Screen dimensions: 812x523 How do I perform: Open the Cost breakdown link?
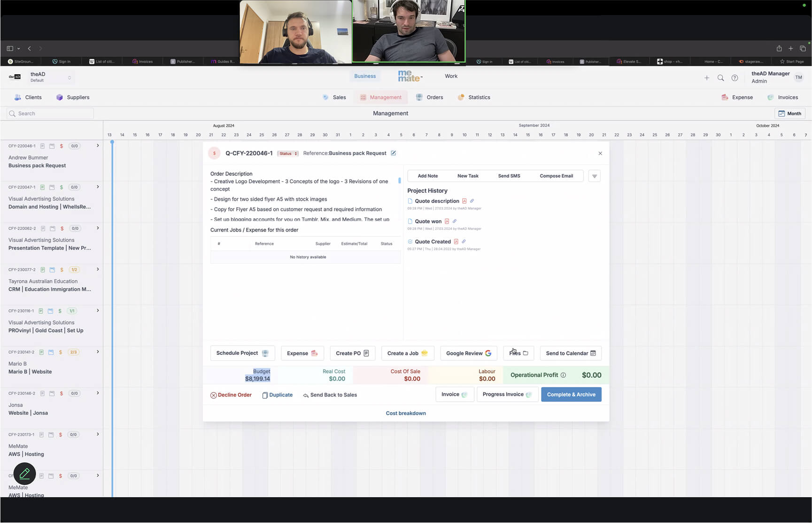click(406, 414)
